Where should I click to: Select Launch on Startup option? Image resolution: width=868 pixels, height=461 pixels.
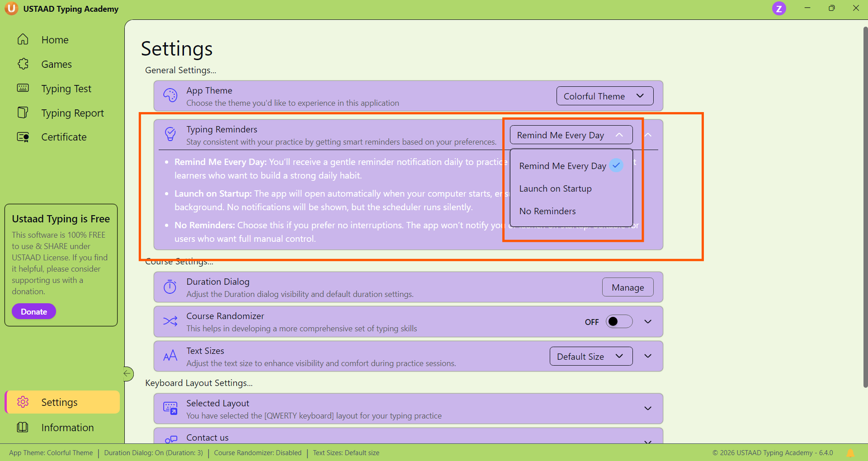coord(555,188)
